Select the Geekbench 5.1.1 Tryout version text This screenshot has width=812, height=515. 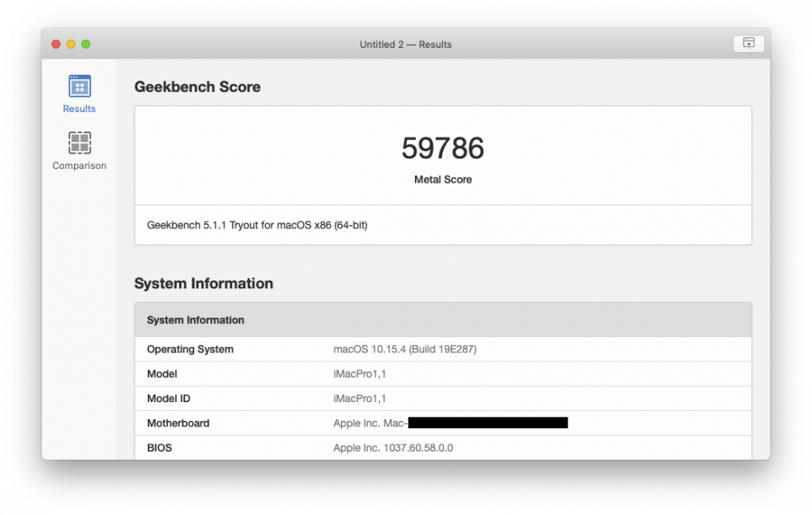[257, 225]
